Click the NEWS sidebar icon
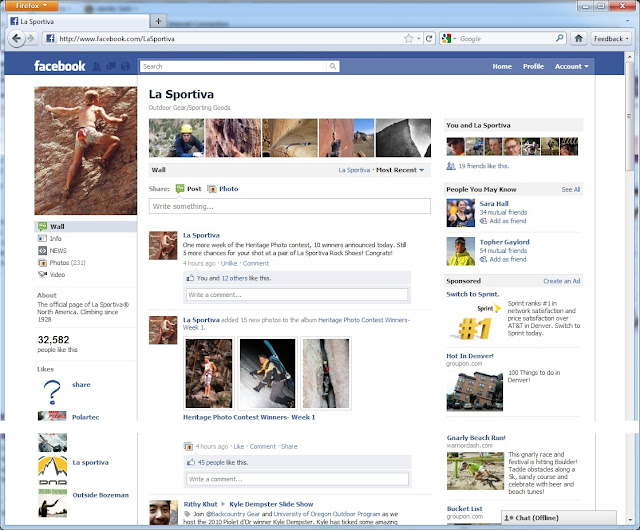Screen dimensions: 640x530 click(42, 250)
